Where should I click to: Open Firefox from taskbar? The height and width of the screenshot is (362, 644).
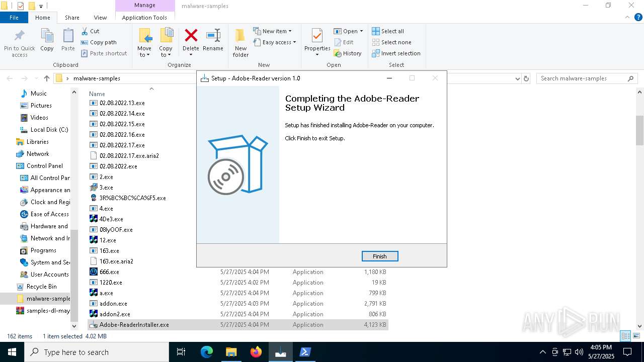pyautogui.click(x=256, y=352)
